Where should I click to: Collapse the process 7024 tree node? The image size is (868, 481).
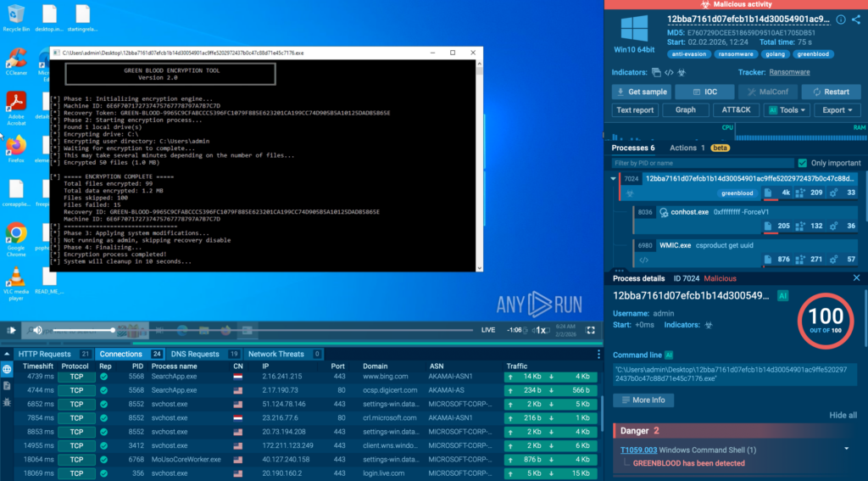(x=614, y=179)
